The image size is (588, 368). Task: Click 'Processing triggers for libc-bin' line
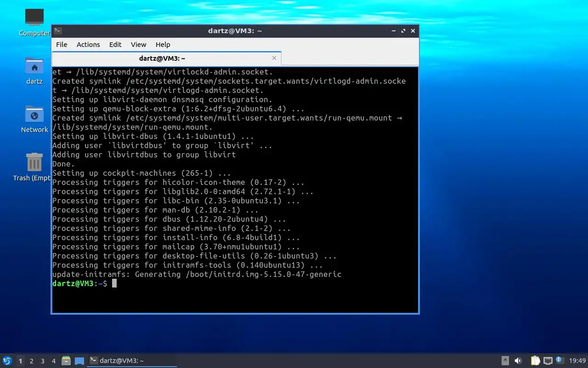click(176, 201)
